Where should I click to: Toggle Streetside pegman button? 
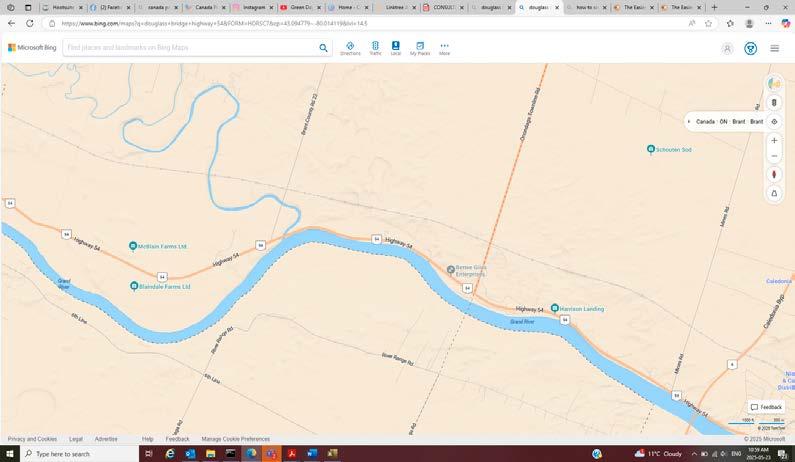(x=774, y=175)
